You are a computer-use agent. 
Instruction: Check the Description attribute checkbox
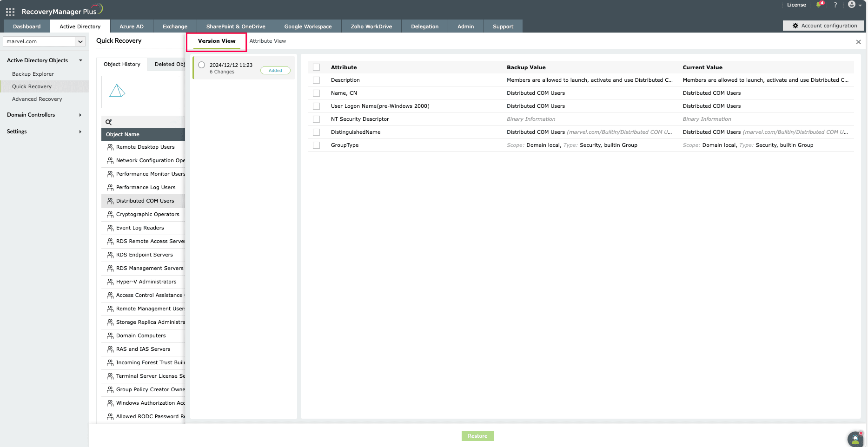point(317,80)
